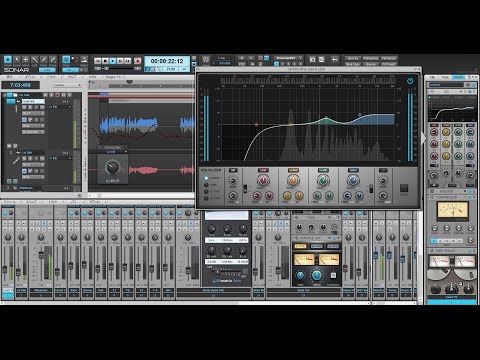
Task: Click the document icon next to camera
Action: click(x=321, y=59)
